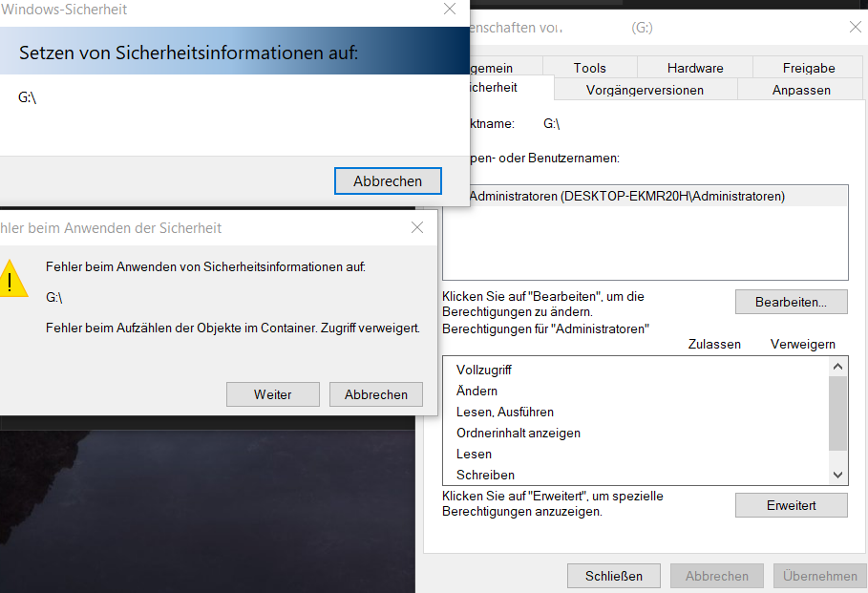Switch to the Hardware tab
The image size is (868, 593).
click(695, 68)
